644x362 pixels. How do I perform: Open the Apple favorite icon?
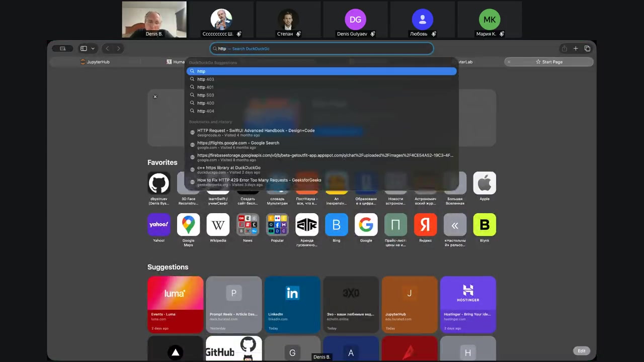[x=485, y=184]
